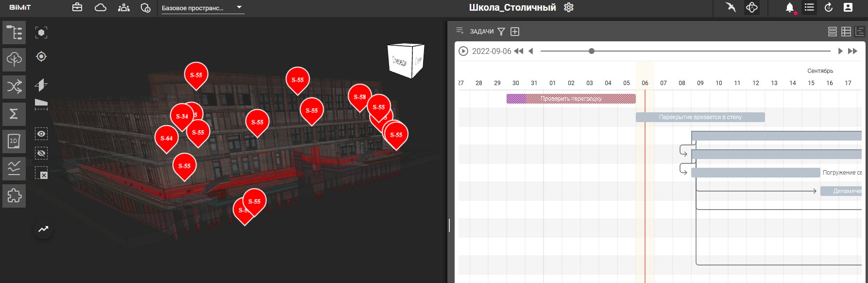Image resolution: width=868 pixels, height=283 pixels.
Task: Hide selected elements with crossed-eye icon
Action: coord(41,153)
